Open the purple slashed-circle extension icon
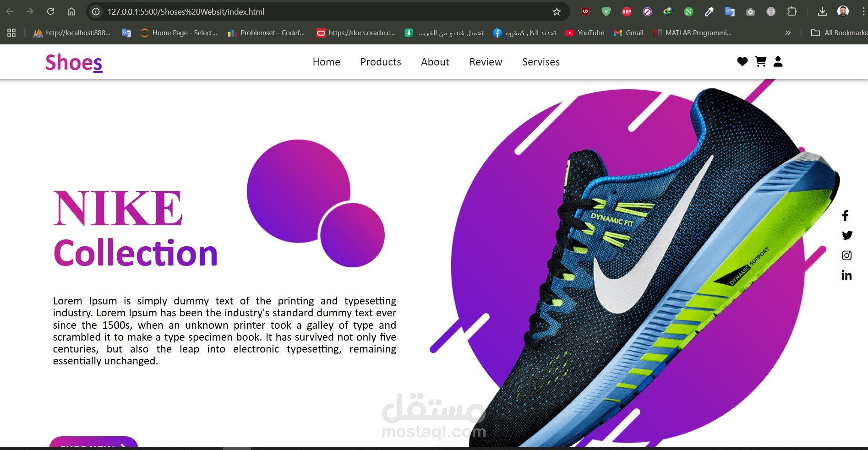 coord(647,11)
